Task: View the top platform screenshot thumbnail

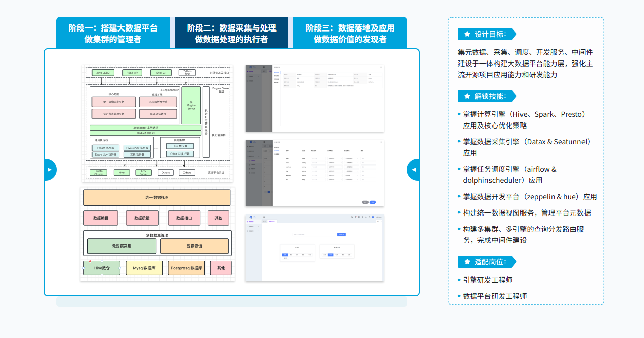Action: 314,98
